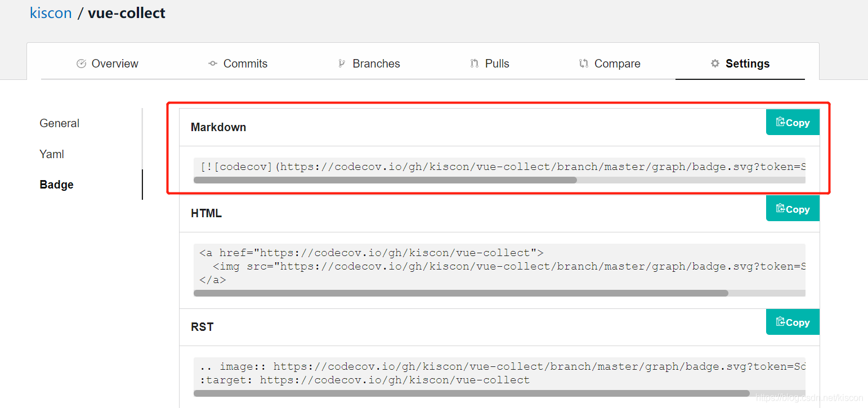Click the Pulls tab icon
This screenshot has height=408, width=868.
pyautogui.click(x=474, y=64)
